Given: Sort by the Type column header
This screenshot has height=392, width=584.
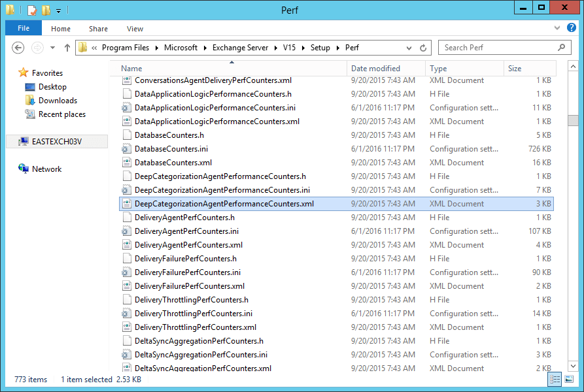Looking at the screenshot, I should point(464,69).
